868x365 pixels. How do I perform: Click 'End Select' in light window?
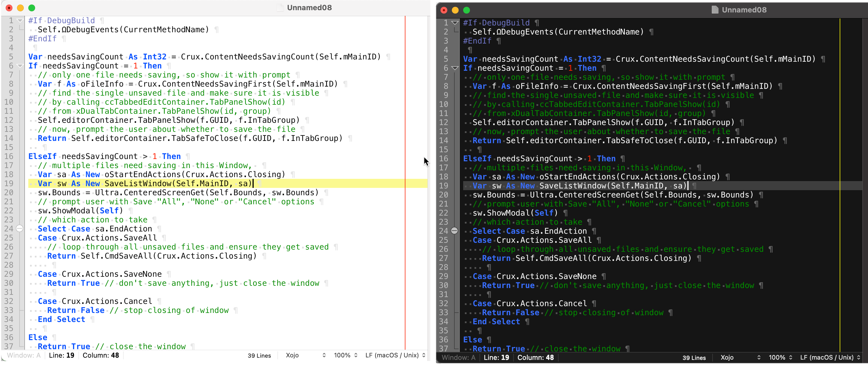click(61, 319)
